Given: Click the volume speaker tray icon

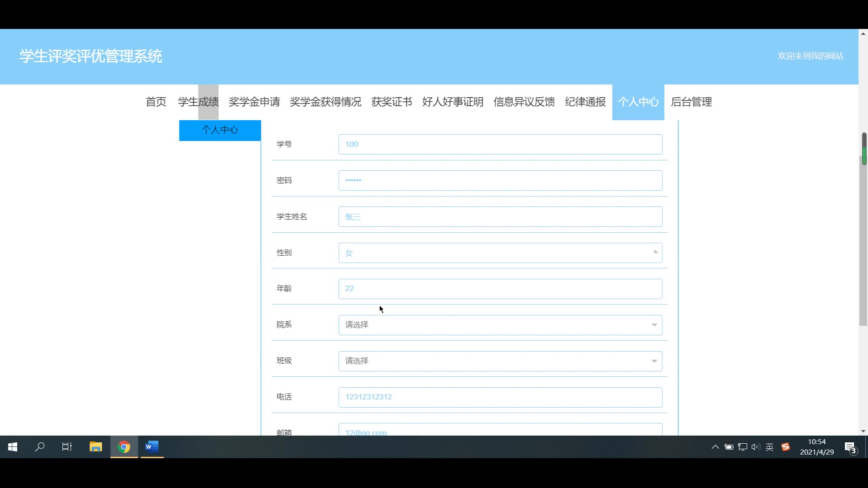Looking at the screenshot, I should [x=755, y=447].
